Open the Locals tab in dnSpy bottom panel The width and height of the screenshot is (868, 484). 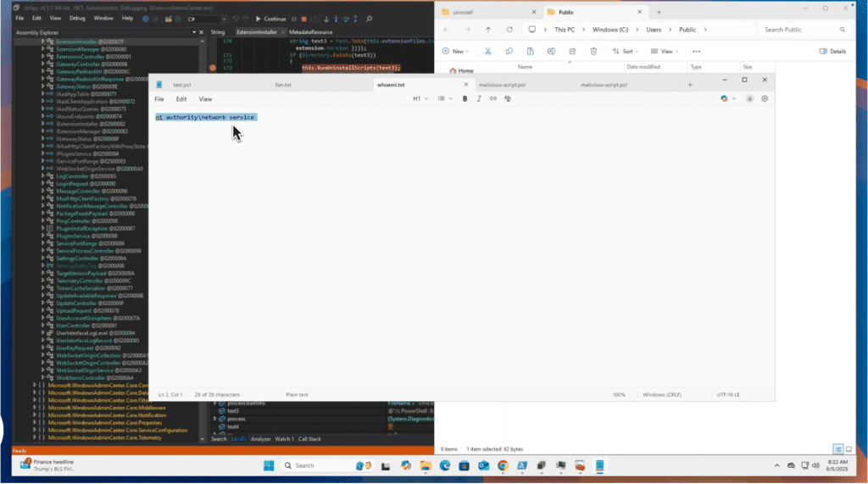pyautogui.click(x=238, y=439)
